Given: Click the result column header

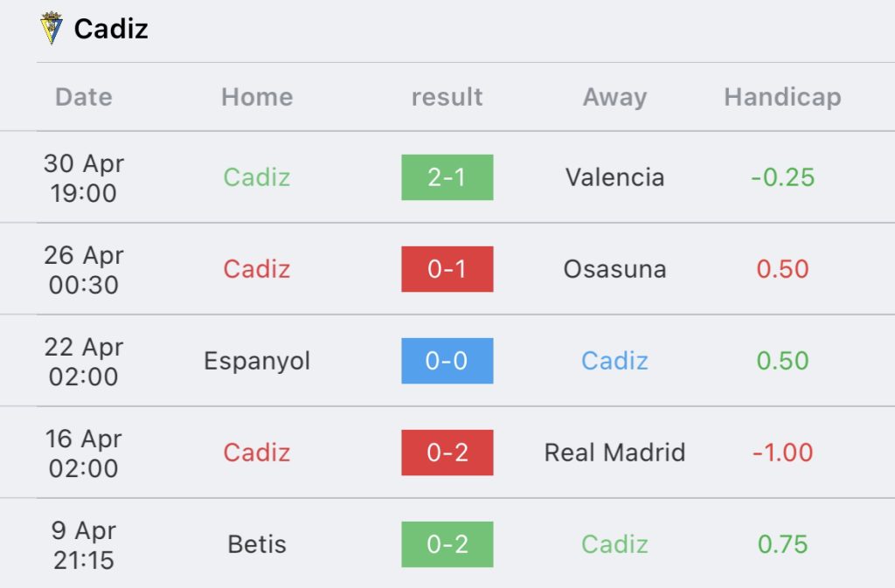Looking at the screenshot, I should click(x=447, y=97).
